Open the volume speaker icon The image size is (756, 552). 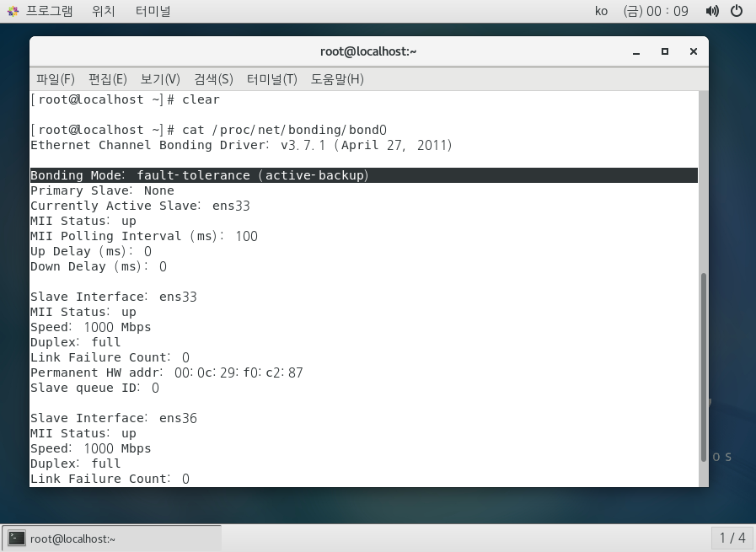712,11
